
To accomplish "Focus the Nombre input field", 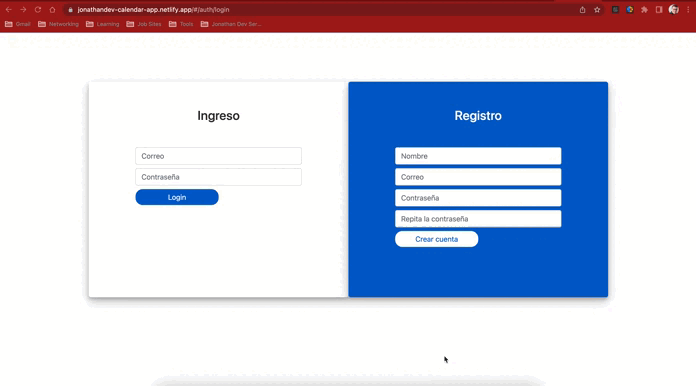I will click(x=478, y=156).
